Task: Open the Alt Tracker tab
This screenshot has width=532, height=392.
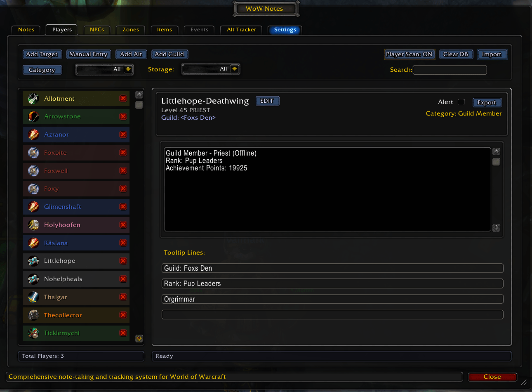Action: pyautogui.click(x=241, y=30)
